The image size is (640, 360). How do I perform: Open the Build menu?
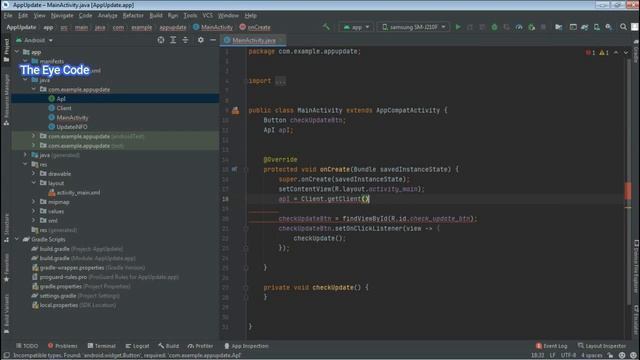click(156, 16)
